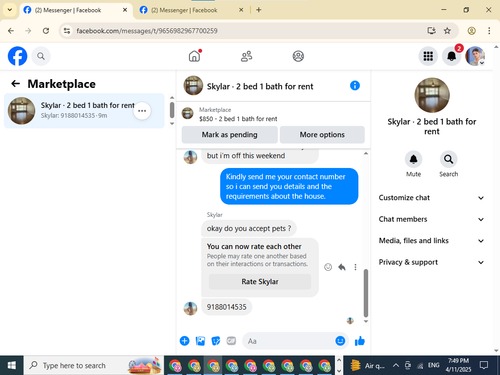The height and width of the screenshot is (375, 500).
Task: Go to the Home feed icon
Action: [195, 56]
